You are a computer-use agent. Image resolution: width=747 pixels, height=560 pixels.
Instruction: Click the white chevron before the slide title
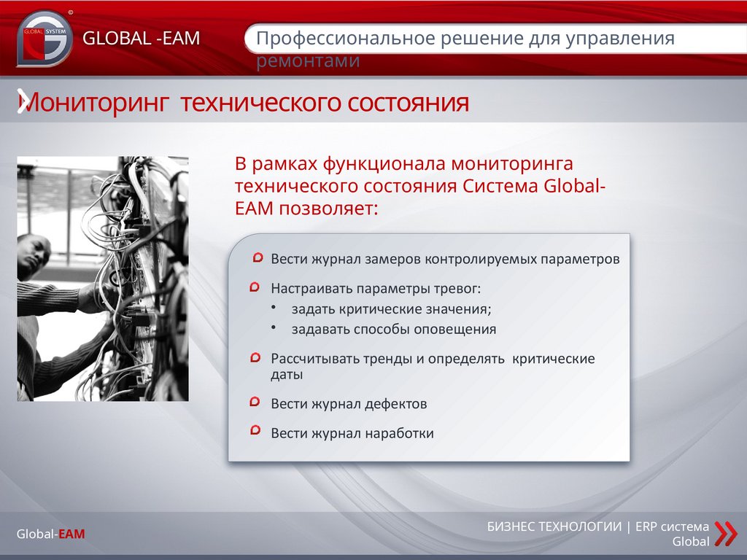(23, 101)
